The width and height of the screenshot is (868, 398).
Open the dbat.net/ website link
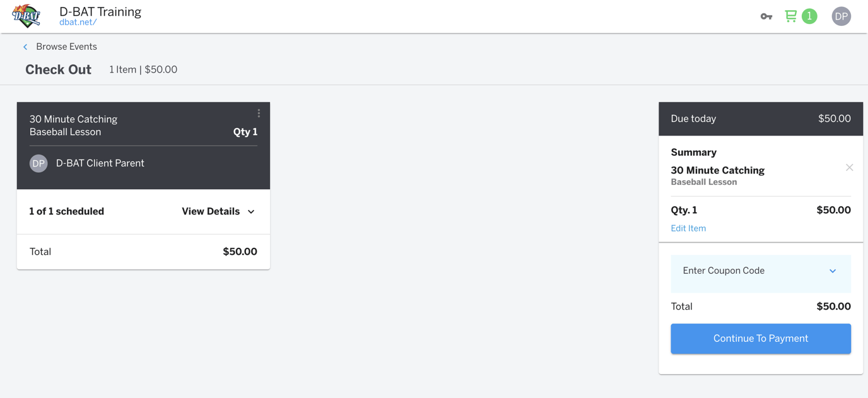point(78,23)
